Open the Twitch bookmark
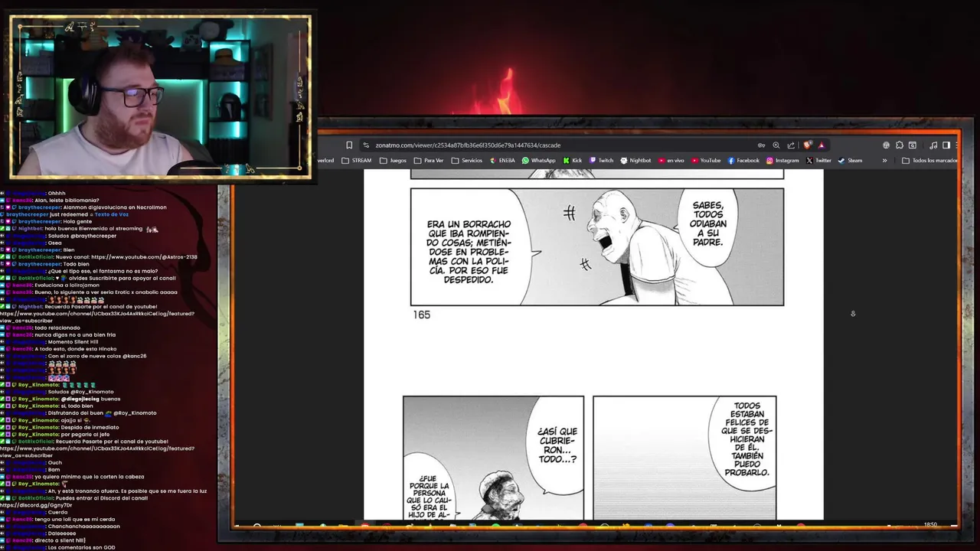The height and width of the screenshot is (551, 980). pyautogui.click(x=601, y=161)
